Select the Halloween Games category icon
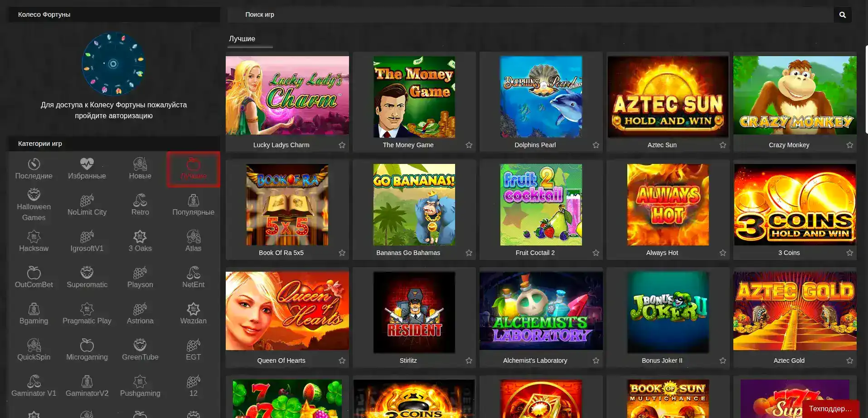Viewport: 868px width, 418px height. (x=34, y=205)
